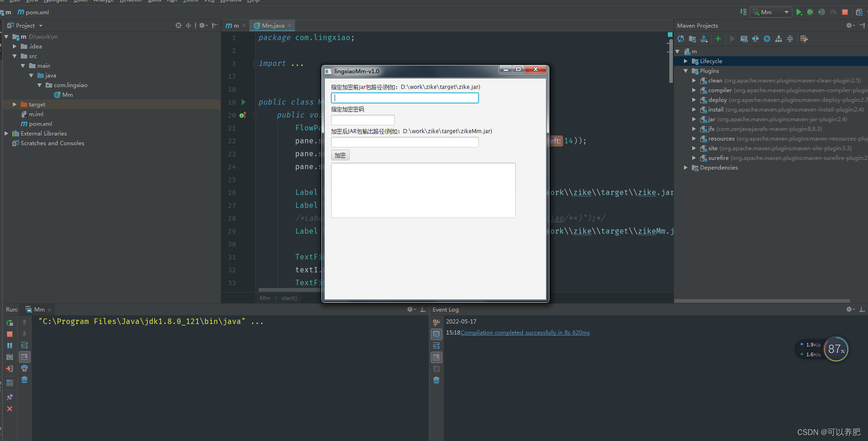Clear all Run console output
Image resolution: width=868 pixels, height=441 pixels.
coord(24,380)
